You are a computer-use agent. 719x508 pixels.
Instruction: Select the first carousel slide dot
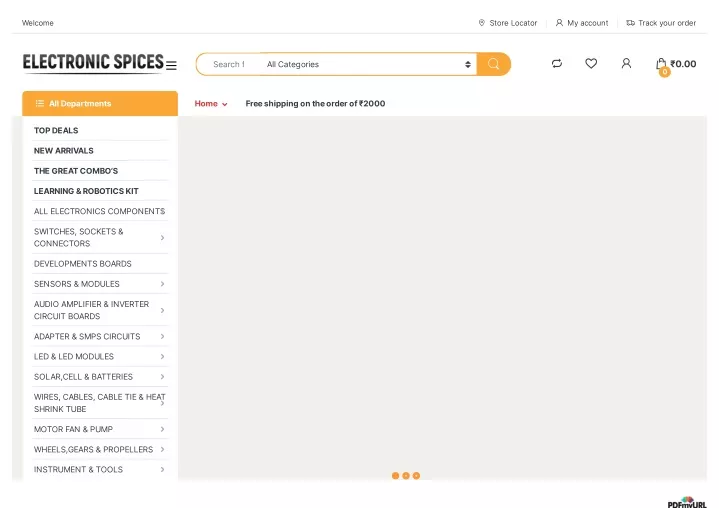[x=395, y=476]
